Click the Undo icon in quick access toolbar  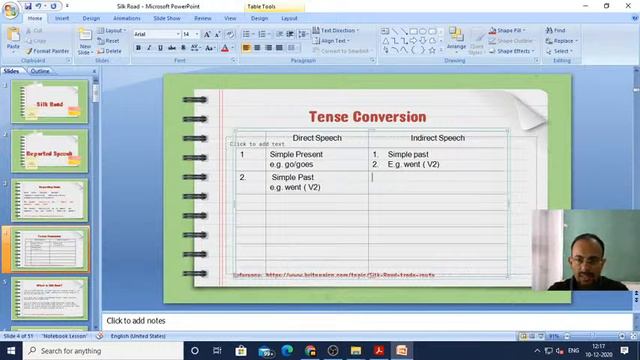39,6
